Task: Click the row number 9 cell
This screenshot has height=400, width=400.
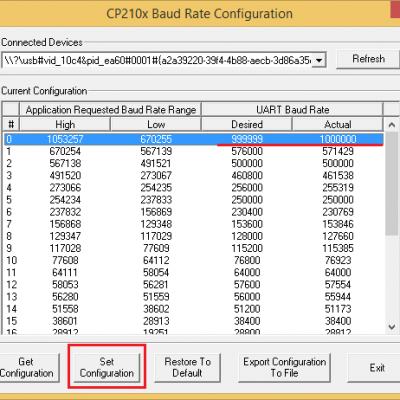Action: pyautogui.click(x=9, y=248)
